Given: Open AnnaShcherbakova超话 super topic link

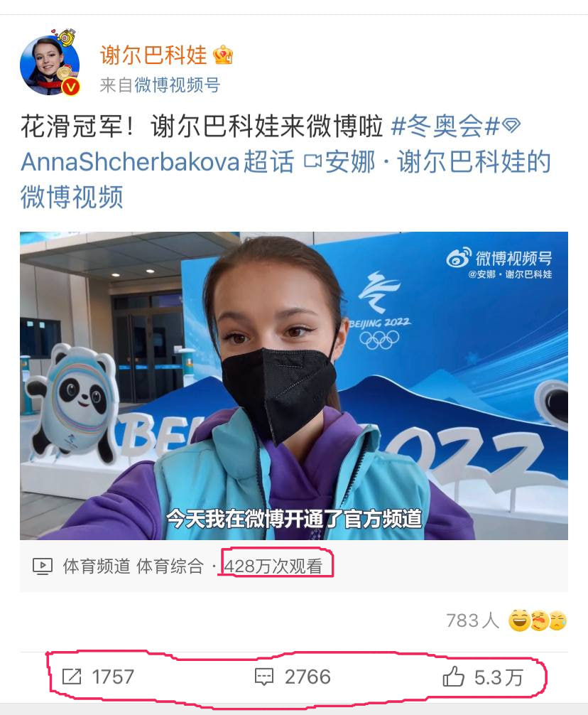Looking at the screenshot, I should (158, 162).
